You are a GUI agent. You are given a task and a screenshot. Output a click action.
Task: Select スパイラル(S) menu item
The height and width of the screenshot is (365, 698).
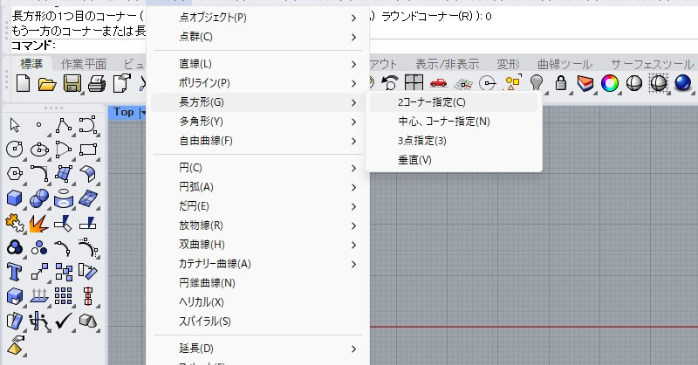pyautogui.click(x=257, y=321)
